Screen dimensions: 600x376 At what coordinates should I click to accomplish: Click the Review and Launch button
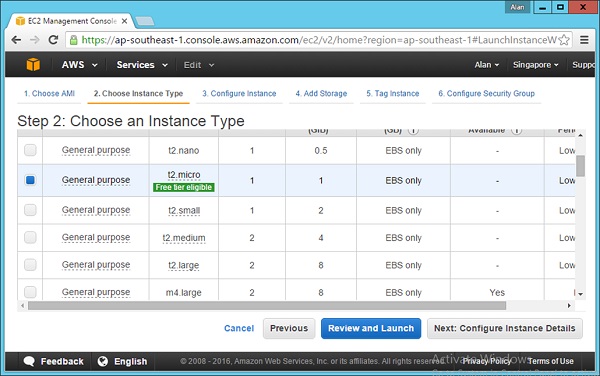[371, 328]
